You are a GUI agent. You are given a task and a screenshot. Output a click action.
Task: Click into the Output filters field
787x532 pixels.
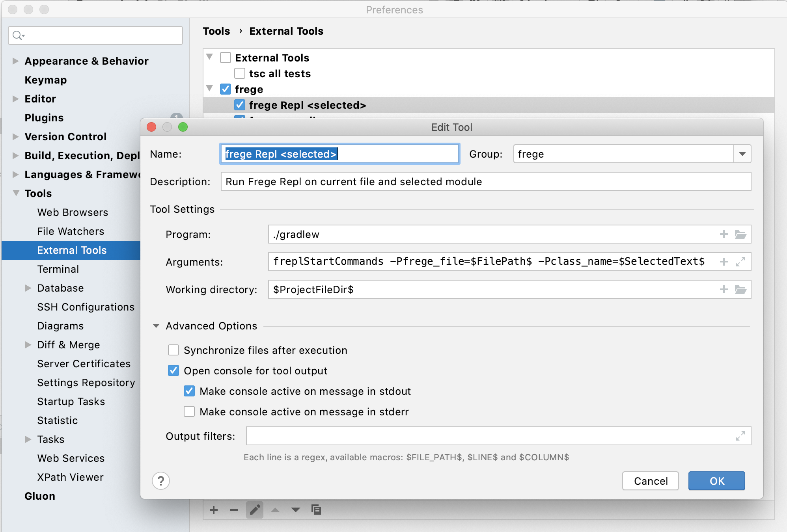click(x=489, y=436)
